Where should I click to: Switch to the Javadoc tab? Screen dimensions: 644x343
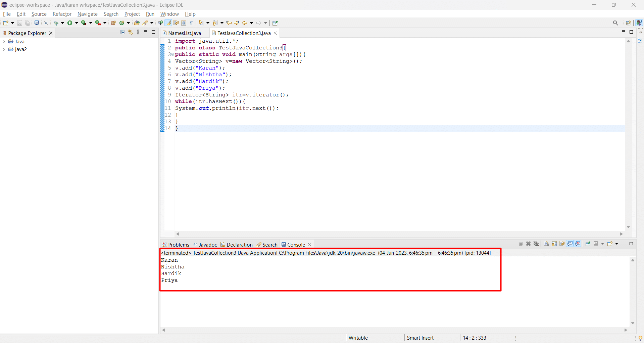205,245
